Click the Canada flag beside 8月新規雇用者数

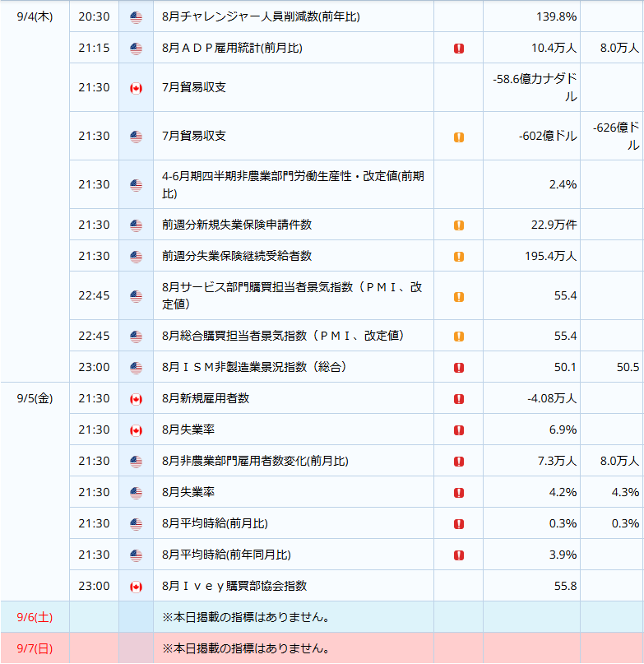[x=136, y=399]
